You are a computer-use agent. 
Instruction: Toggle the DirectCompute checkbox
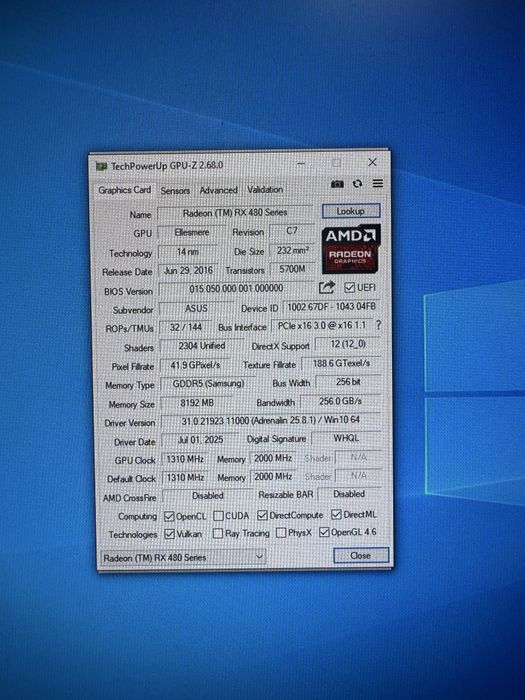262,515
